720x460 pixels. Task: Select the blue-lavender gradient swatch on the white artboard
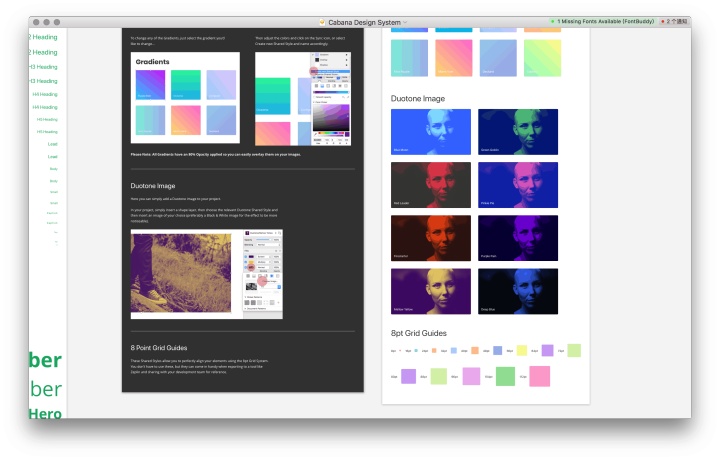point(498,58)
